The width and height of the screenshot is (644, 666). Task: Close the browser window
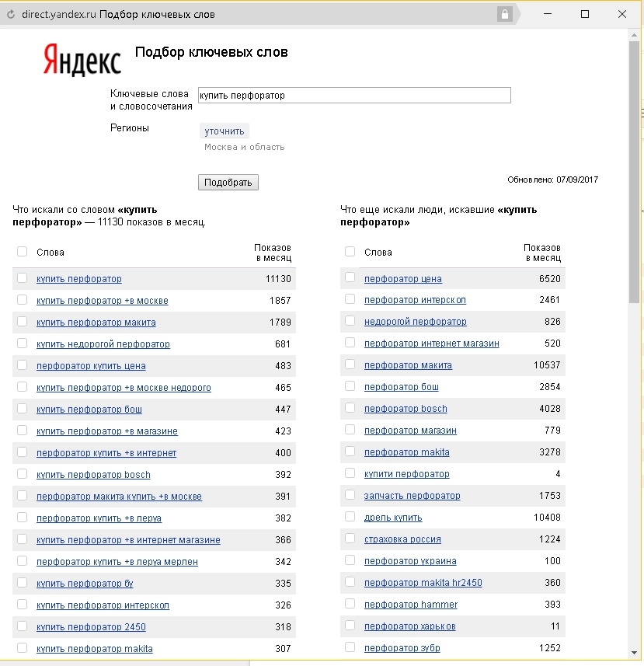coord(622,14)
